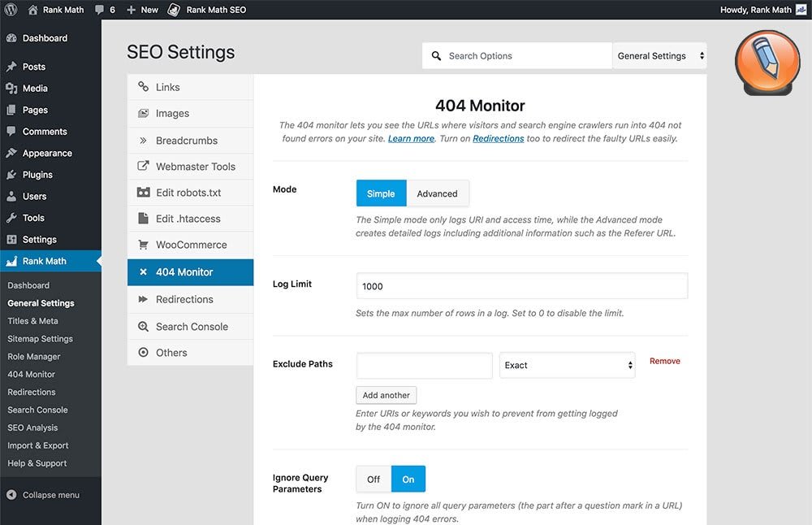
Task: Click the WooCommerce cart icon
Action: [144, 245]
